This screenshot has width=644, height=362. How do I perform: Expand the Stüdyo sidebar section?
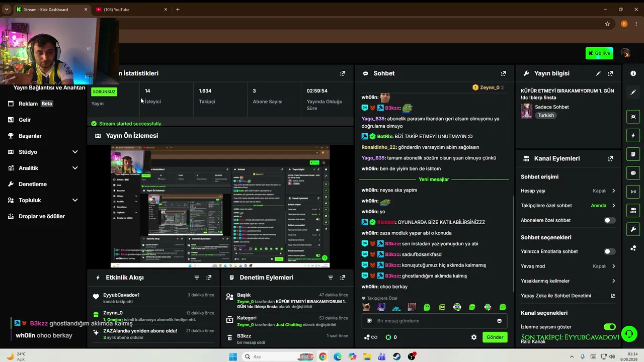coord(75,152)
